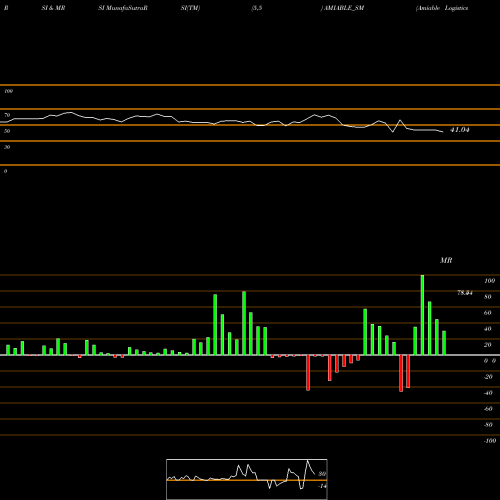Image resolution: width=500 pixels, height=500 pixels.
Task: Click the MR axis label -40
Action: click(x=488, y=393)
